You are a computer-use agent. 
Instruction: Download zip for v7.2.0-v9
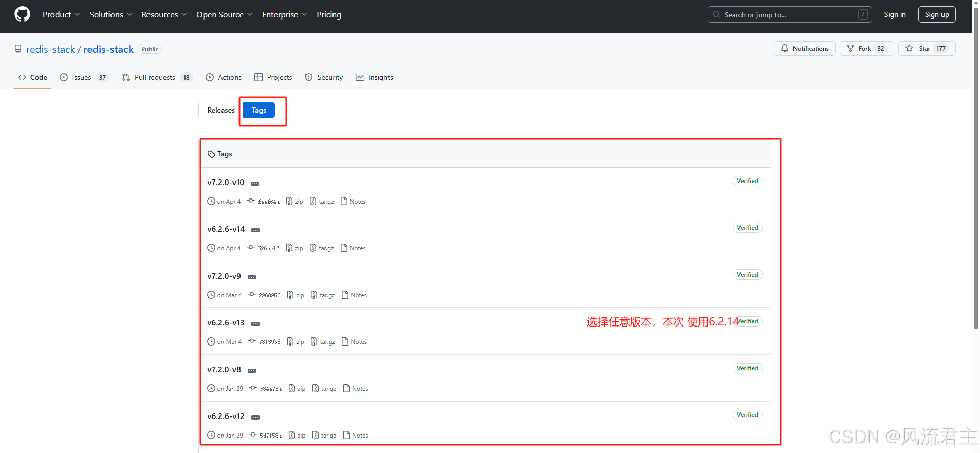(295, 295)
